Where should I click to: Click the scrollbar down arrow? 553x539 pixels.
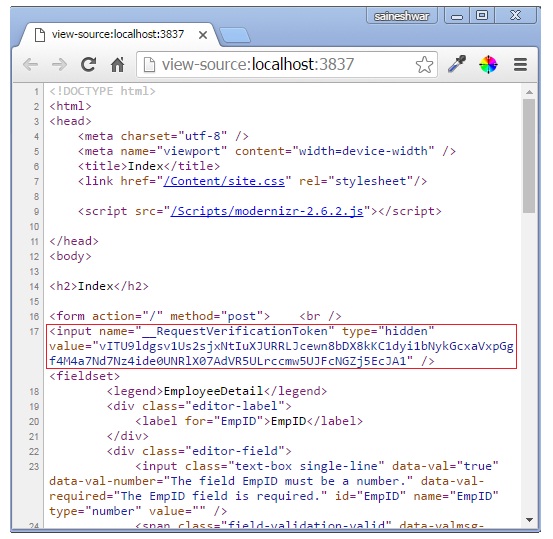point(529,520)
